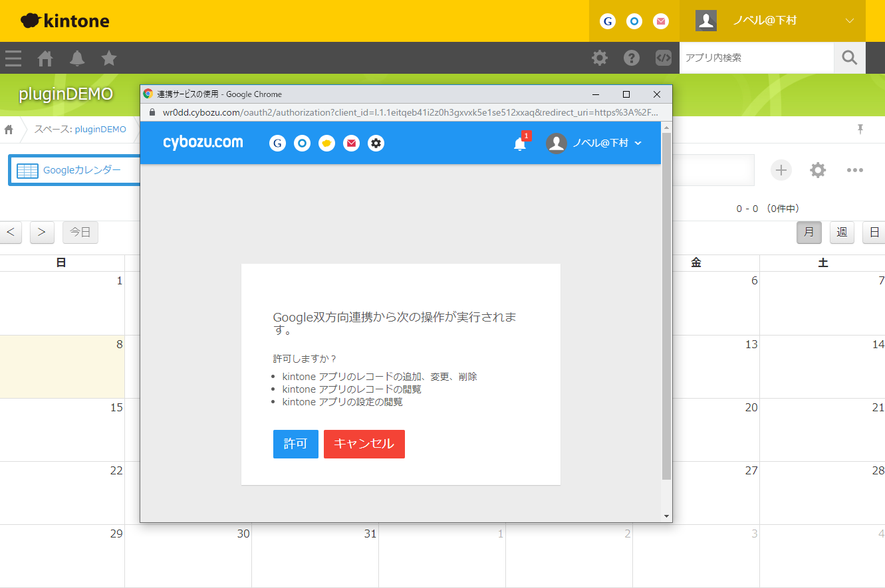The height and width of the screenshot is (588, 885).
Task: Open the three-dots options menu
Action: click(855, 170)
